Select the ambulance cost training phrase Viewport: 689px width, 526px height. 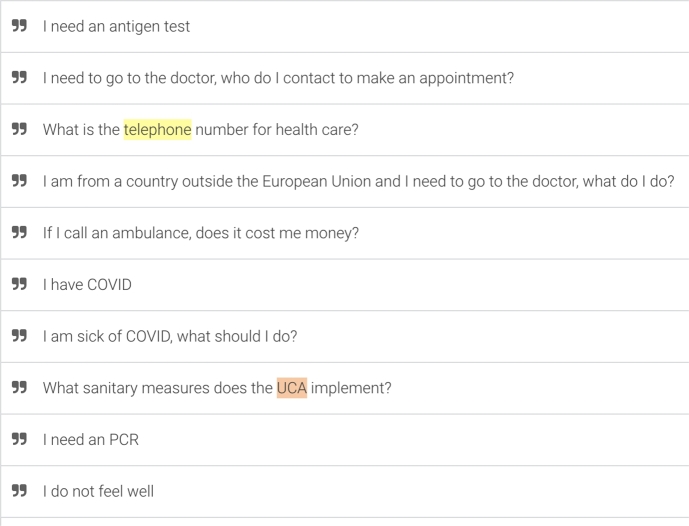pyautogui.click(x=201, y=233)
